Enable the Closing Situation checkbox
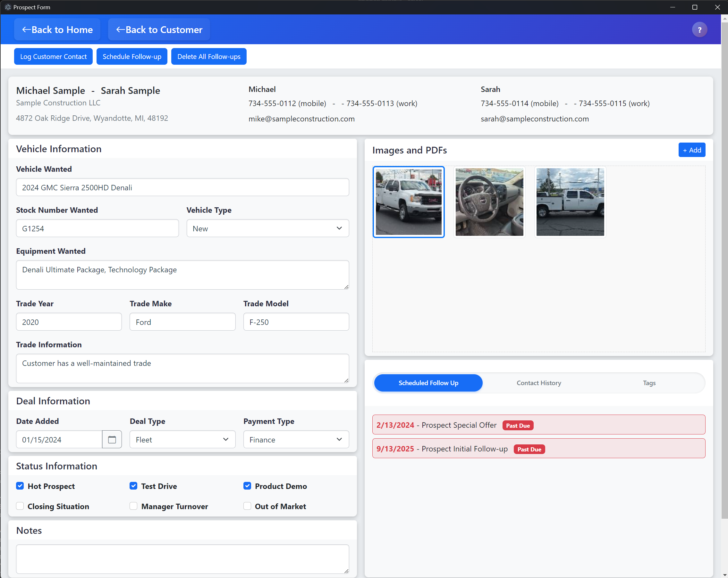 [x=20, y=506]
